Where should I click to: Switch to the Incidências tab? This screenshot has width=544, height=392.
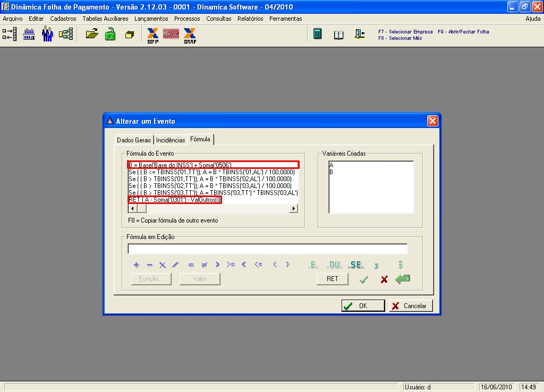pos(171,140)
